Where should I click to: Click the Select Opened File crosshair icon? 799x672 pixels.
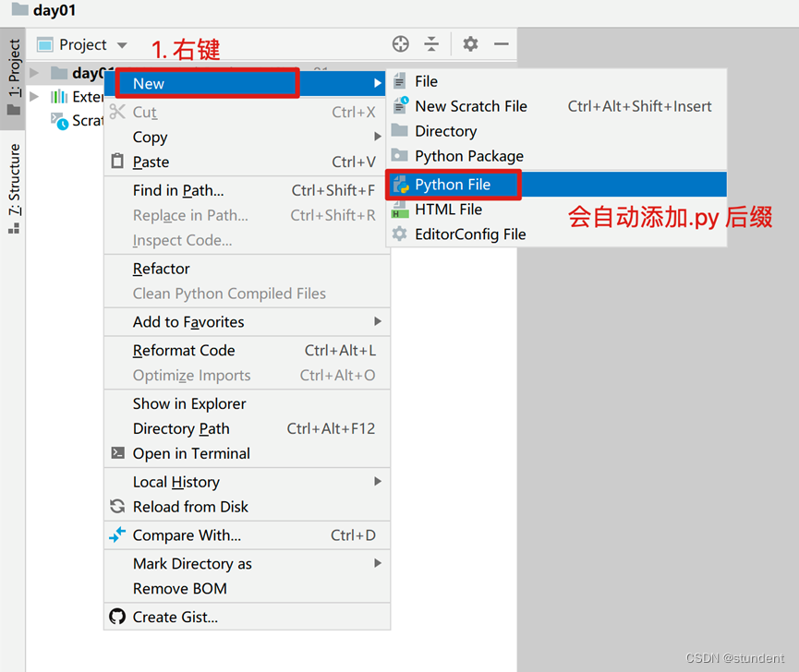pyautogui.click(x=400, y=43)
